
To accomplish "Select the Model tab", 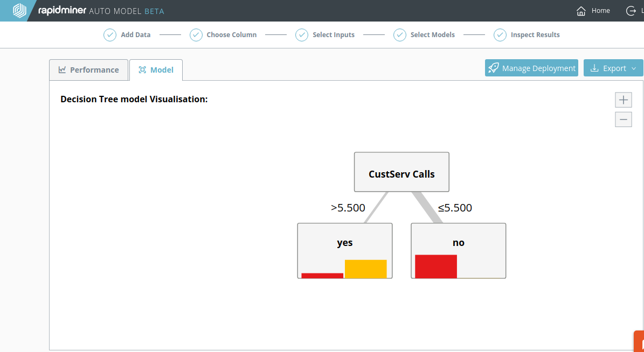I will pos(156,70).
